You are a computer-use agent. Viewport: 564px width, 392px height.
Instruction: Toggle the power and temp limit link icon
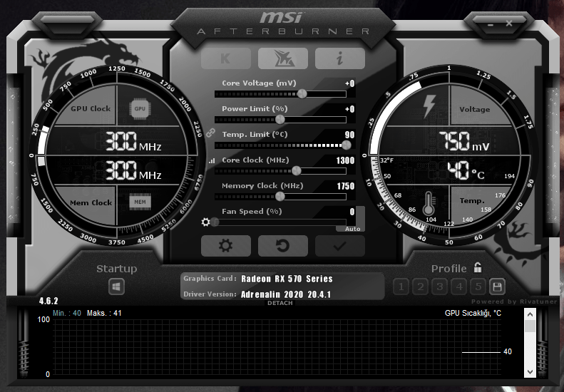click(x=210, y=133)
